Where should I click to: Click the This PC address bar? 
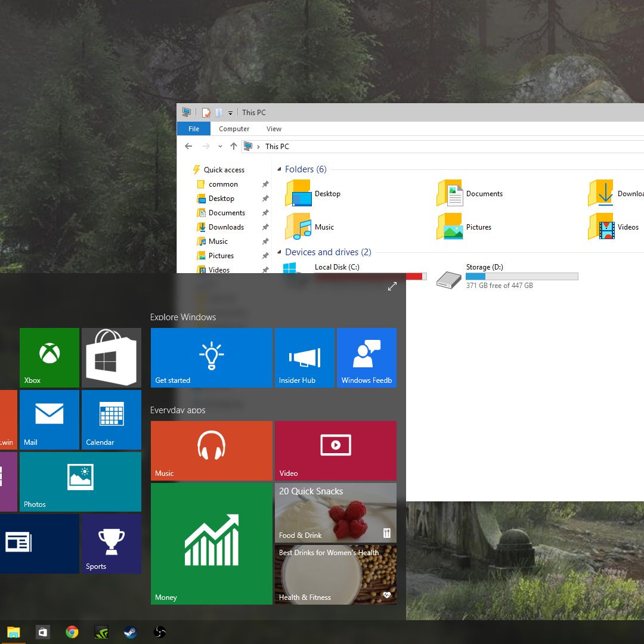click(443, 146)
